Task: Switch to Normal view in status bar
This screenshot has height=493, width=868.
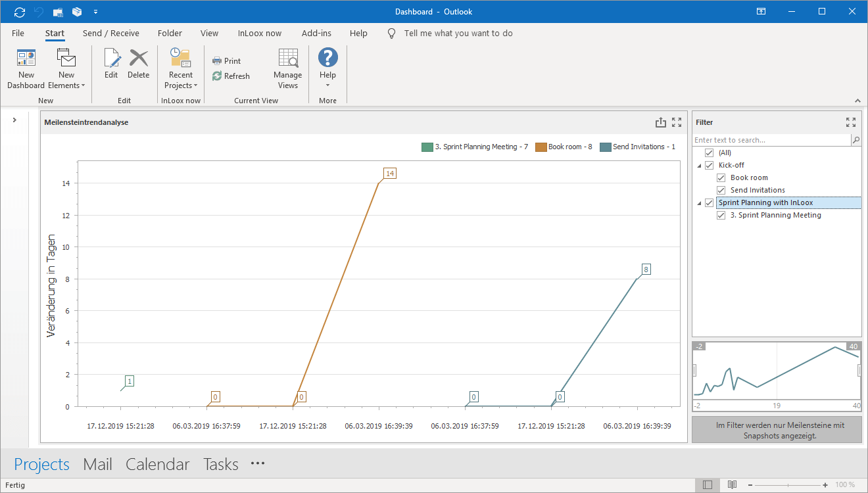Action: [x=708, y=485]
